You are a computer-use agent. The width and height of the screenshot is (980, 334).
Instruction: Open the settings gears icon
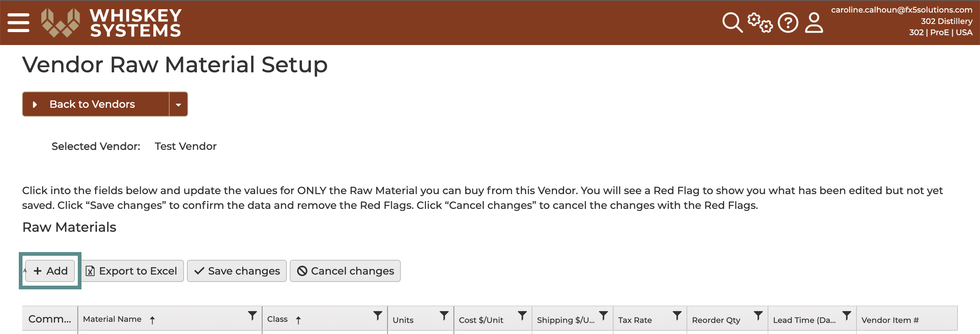coord(760,23)
